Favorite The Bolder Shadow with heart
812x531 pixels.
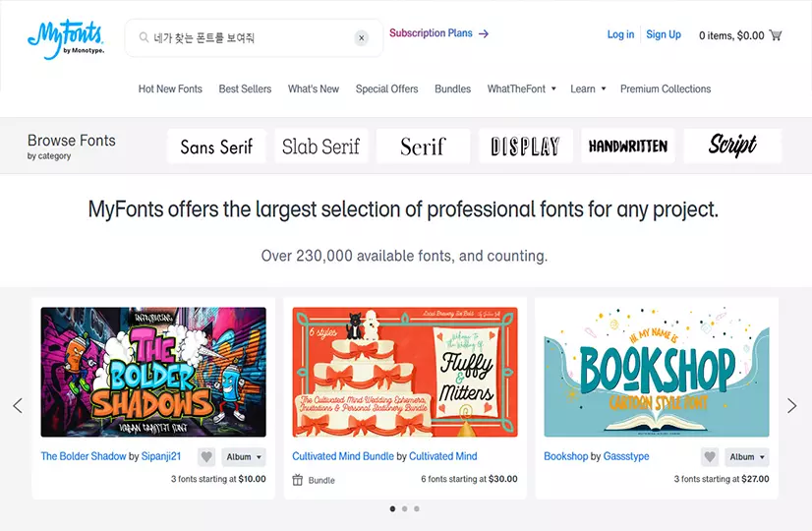(x=206, y=457)
